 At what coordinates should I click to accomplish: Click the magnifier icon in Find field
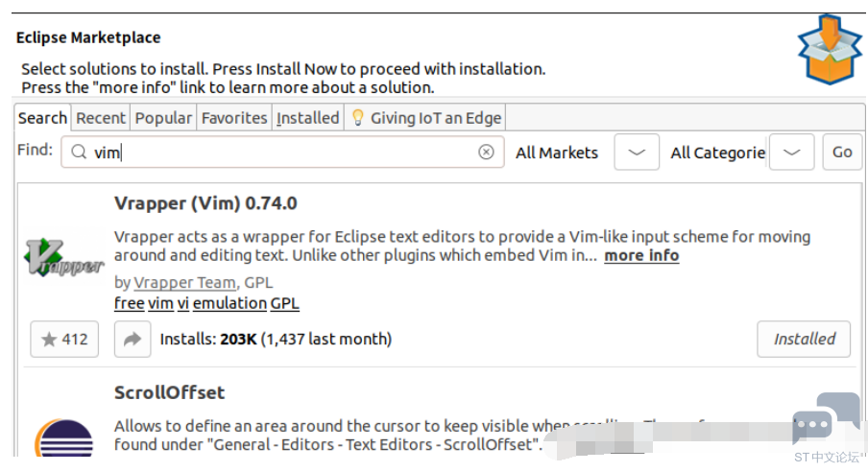click(79, 152)
